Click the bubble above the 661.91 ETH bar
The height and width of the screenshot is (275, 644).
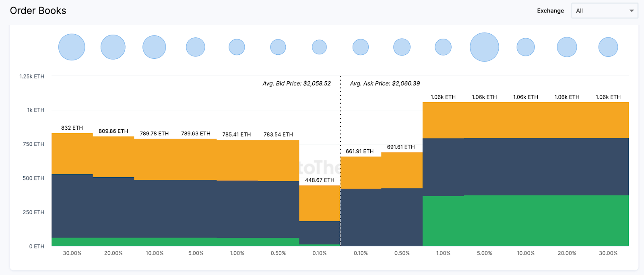tap(361, 47)
